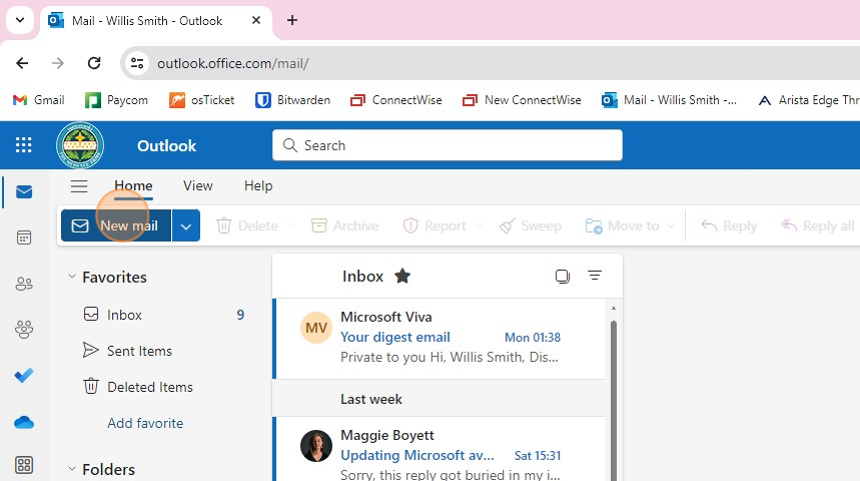Switch to the Help ribbon tab

click(258, 186)
